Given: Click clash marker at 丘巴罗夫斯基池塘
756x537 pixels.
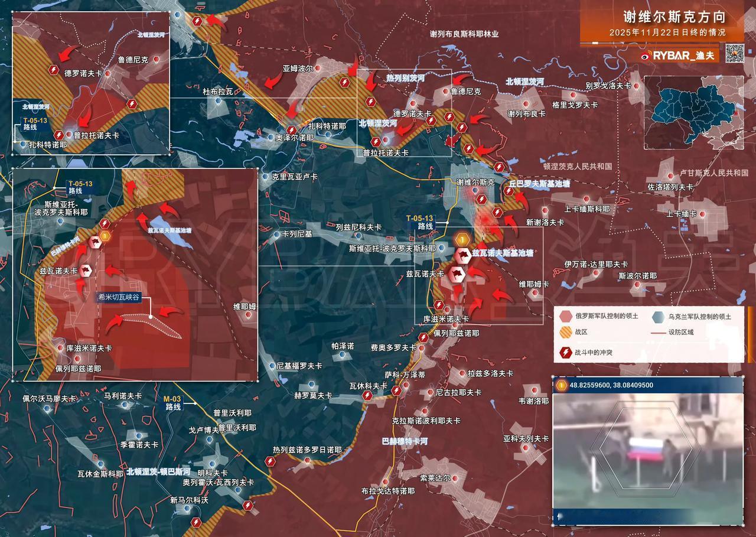Looking at the screenshot, I should pos(509,191).
